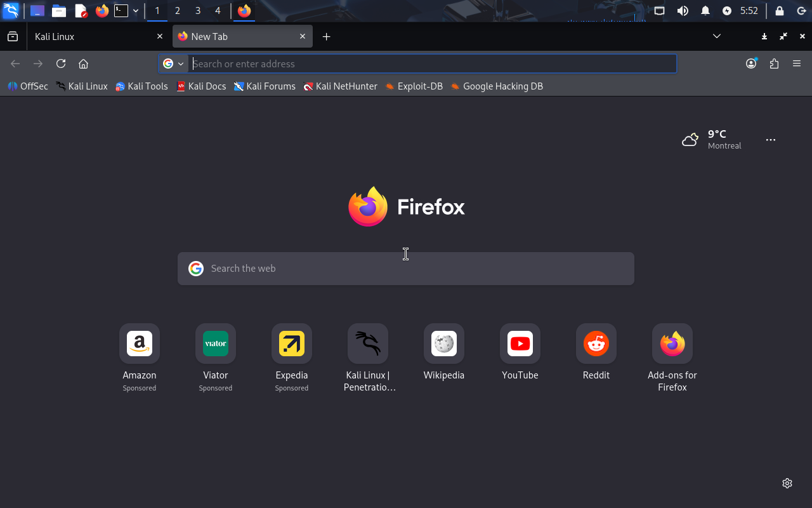
Task: Open the Firefox hamburger application menu
Action: (797, 63)
